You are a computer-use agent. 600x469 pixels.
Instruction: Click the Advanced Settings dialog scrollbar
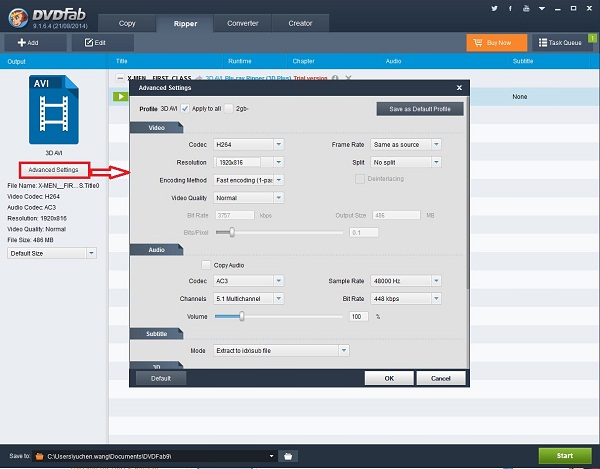[467, 191]
